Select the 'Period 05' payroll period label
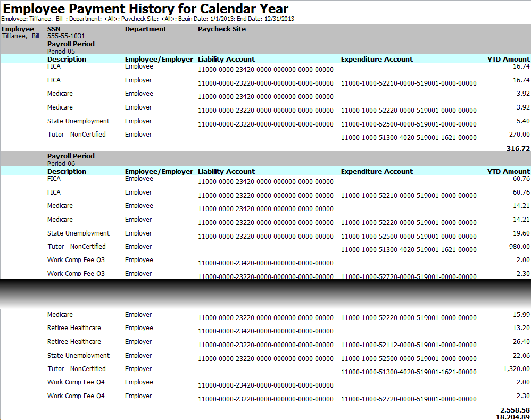Viewport: 531px width, 420px height. [61, 52]
